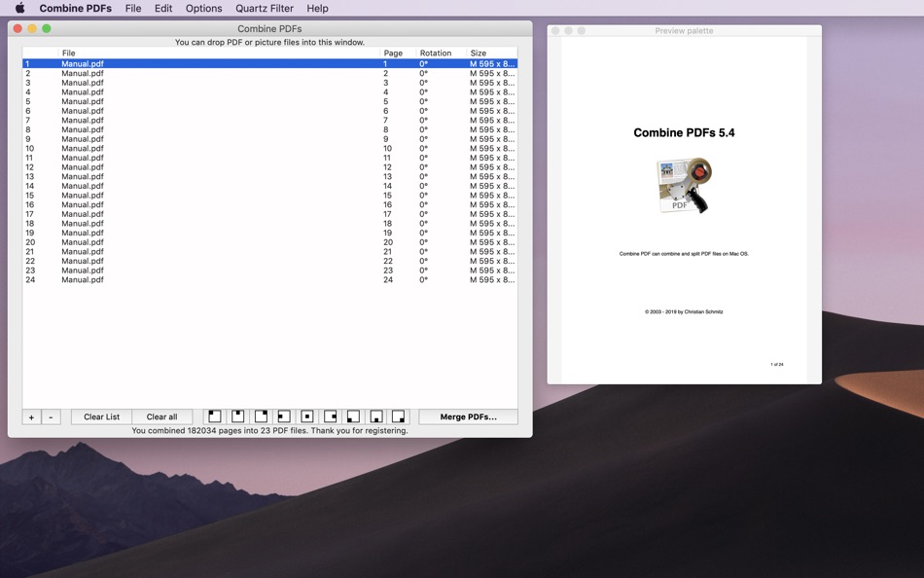Image resolution: width=924 pixels, height=578 pixels.
Task: Open the Combine PDFs application menu
Action: [x=76, y=8]
